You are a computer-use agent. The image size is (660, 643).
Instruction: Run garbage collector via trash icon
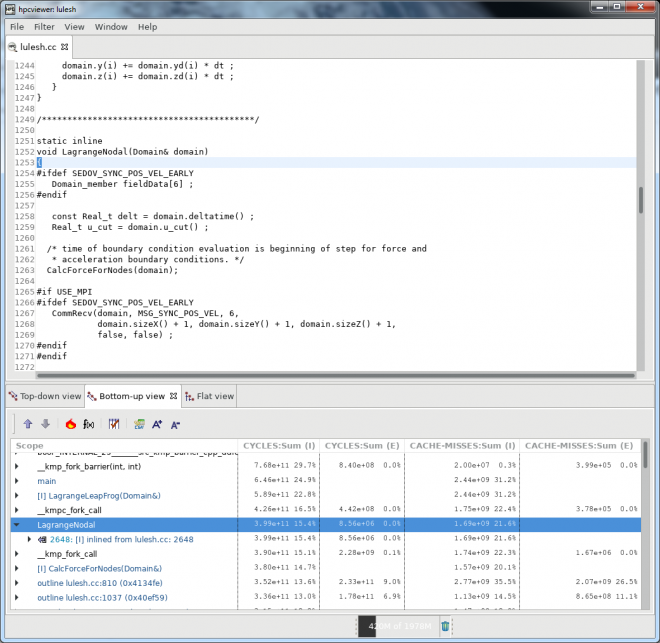coord(445,627)
